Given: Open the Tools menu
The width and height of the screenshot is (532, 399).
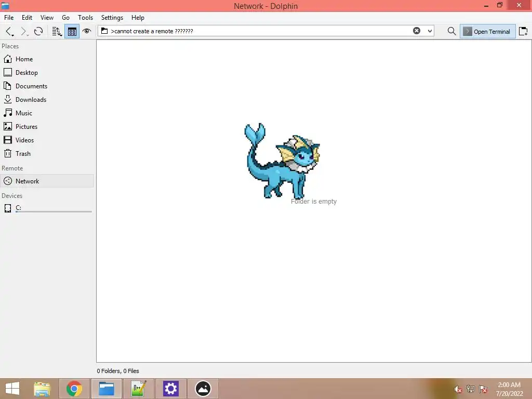Looking at the screenshot, I should click(85, 17).
